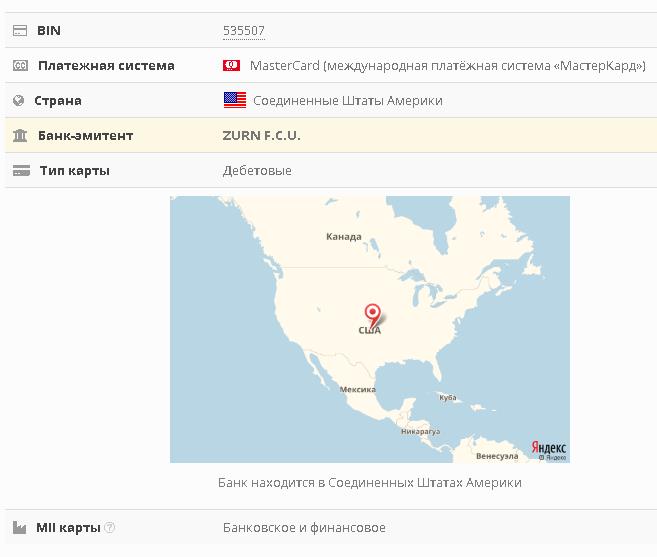Click the Дебетовые card type value
Image resolution: width=657 pixels, height=557 pixels.
[x=257, y=171]
